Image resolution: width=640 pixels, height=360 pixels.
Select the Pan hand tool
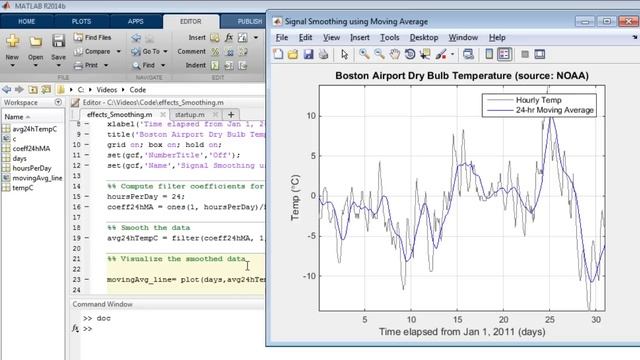coord(394,54)
